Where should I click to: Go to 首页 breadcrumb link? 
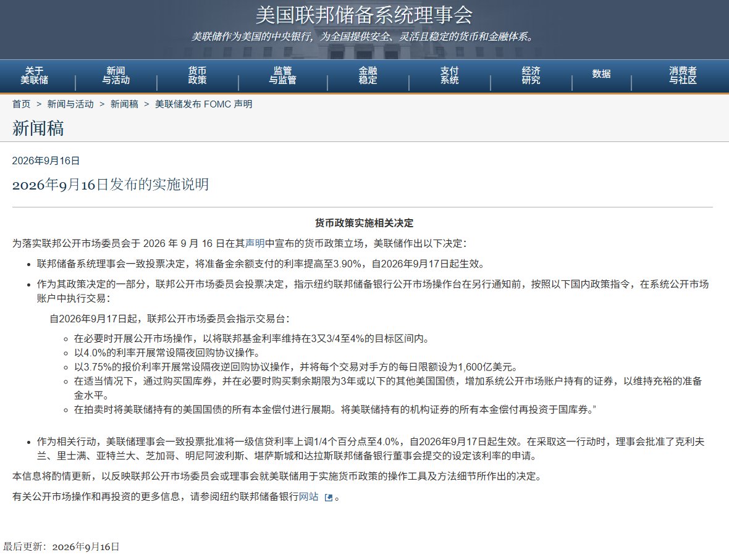22,104
